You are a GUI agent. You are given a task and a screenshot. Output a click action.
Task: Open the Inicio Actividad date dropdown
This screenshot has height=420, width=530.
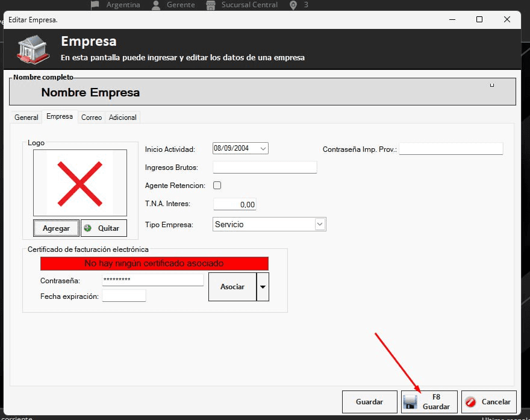point(263,148)
